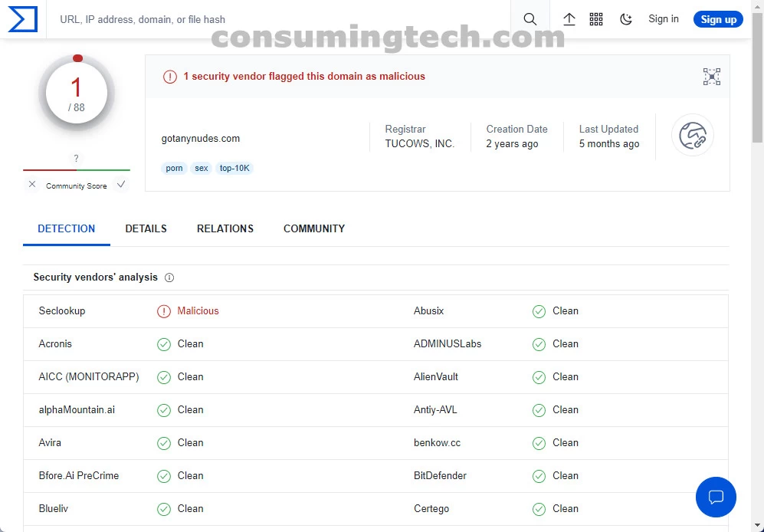Click the benkow.cc vendor name
Image resolution: width=764 pixels, height=532 pixels.
[437, 442]
